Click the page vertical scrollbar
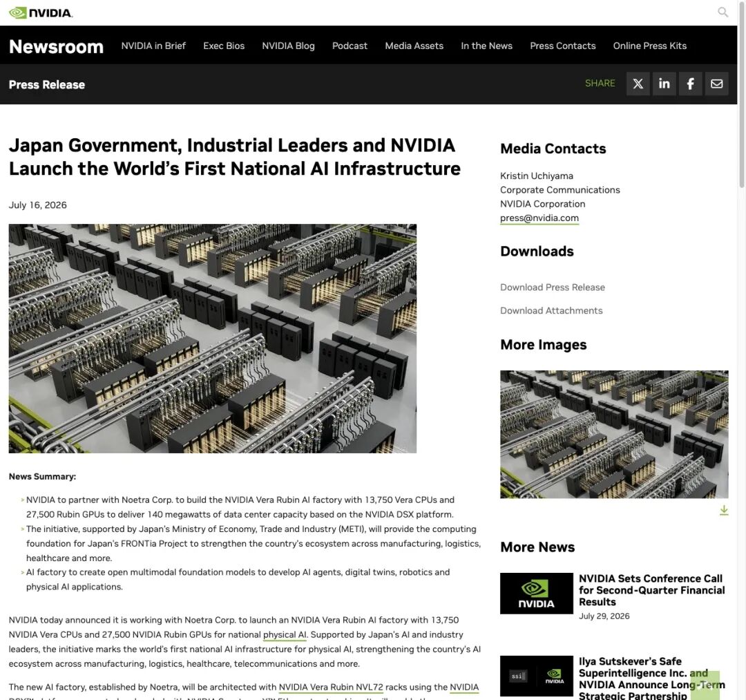The image size is (746, 700). click(x=741, y=95)
